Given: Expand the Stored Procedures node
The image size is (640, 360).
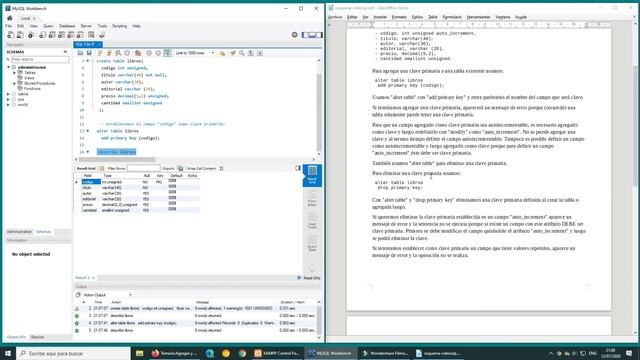Looking at the screenshot, I should tap(15, 83).
